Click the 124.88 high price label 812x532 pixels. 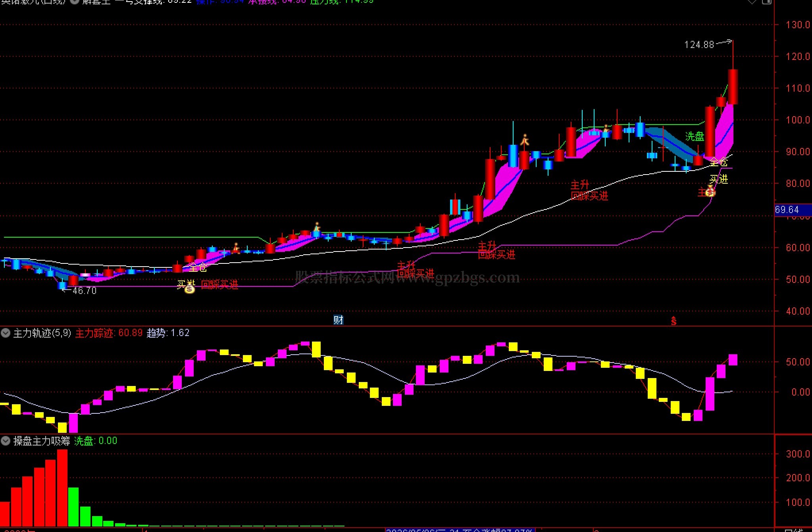699,45
